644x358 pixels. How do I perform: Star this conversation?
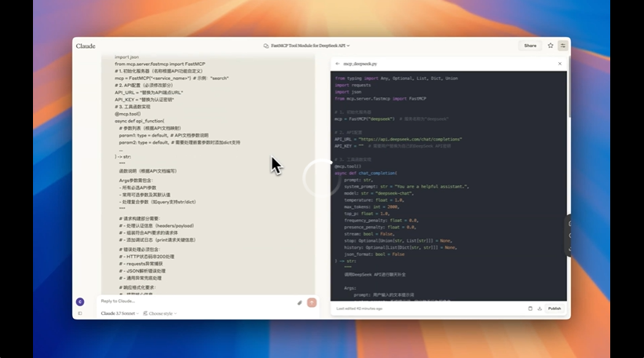coord(551,46)
